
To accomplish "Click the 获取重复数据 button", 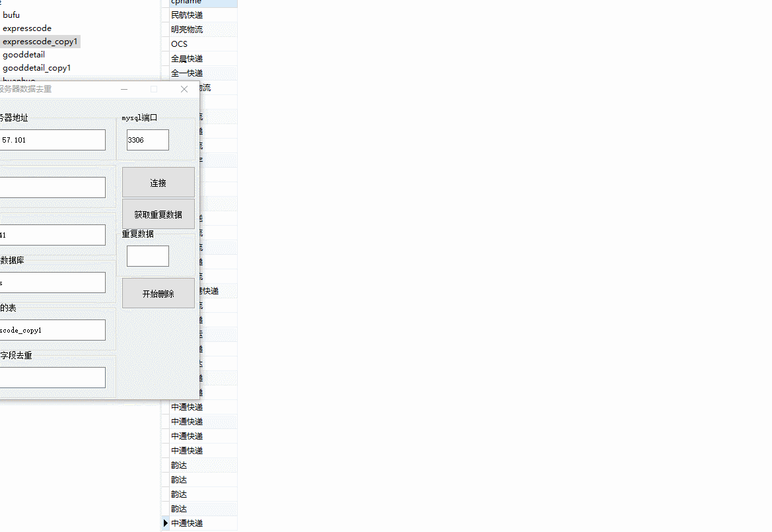I will pyautogui.click(x=158, y=214).
